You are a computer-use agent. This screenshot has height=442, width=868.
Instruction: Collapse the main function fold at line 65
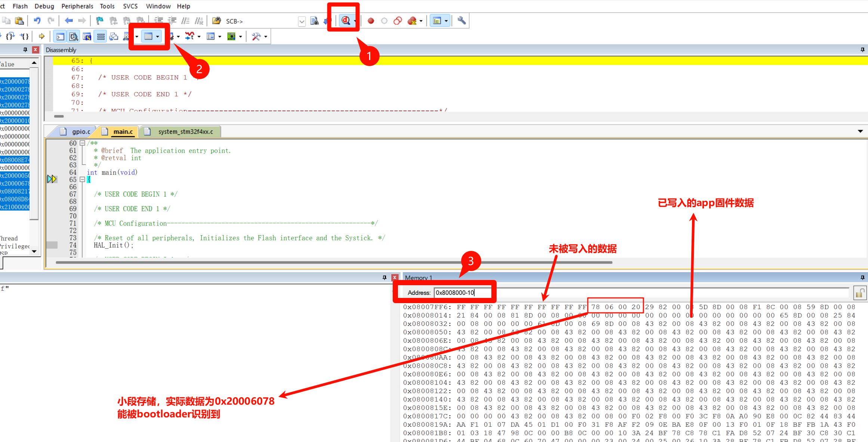[x=82, y=180]
